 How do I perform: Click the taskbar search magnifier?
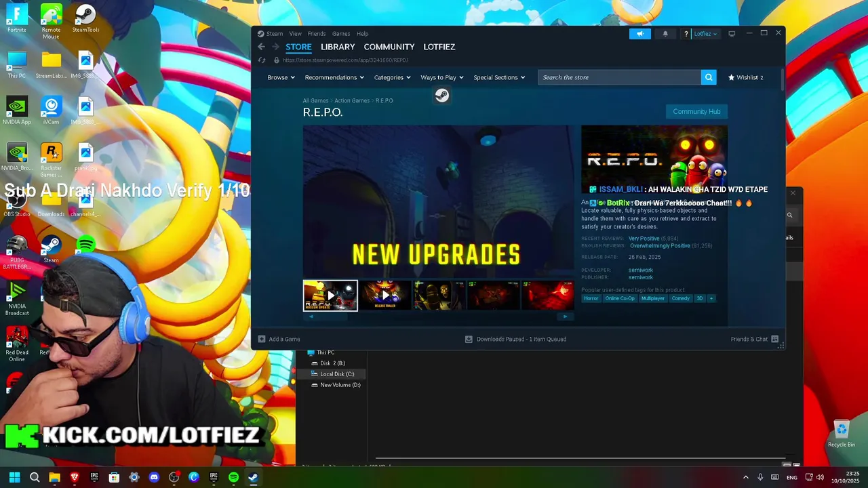point(35,477)
